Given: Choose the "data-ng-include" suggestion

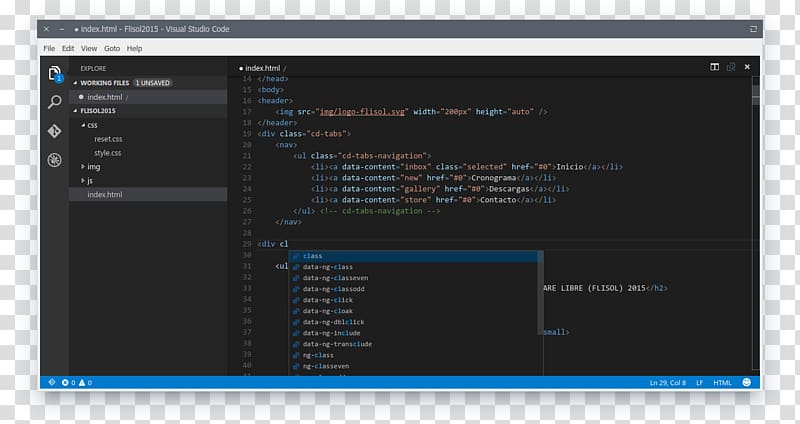Looking at the screenshot, I should coord(413,333).
